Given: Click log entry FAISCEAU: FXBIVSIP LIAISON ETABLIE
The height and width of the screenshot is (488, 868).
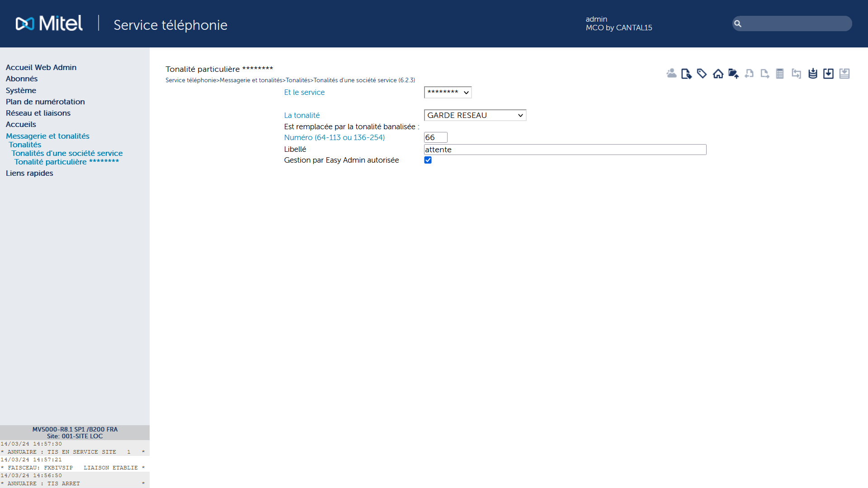Looking at the screenshot, I should pos(73,468).
